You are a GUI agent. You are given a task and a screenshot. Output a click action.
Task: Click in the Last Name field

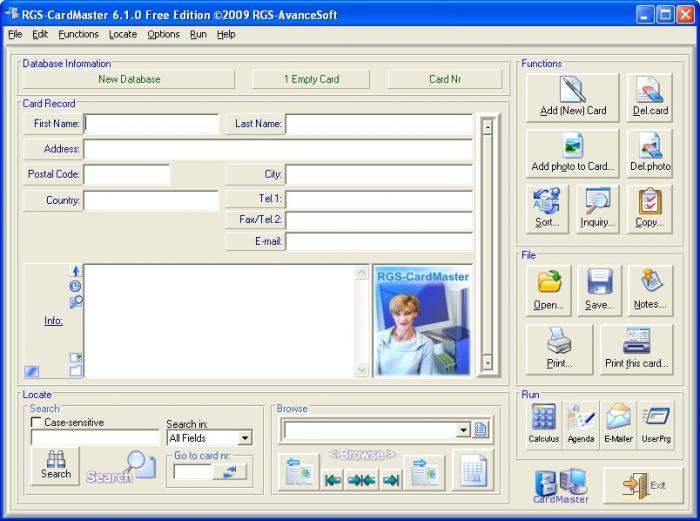pos(379,124)
